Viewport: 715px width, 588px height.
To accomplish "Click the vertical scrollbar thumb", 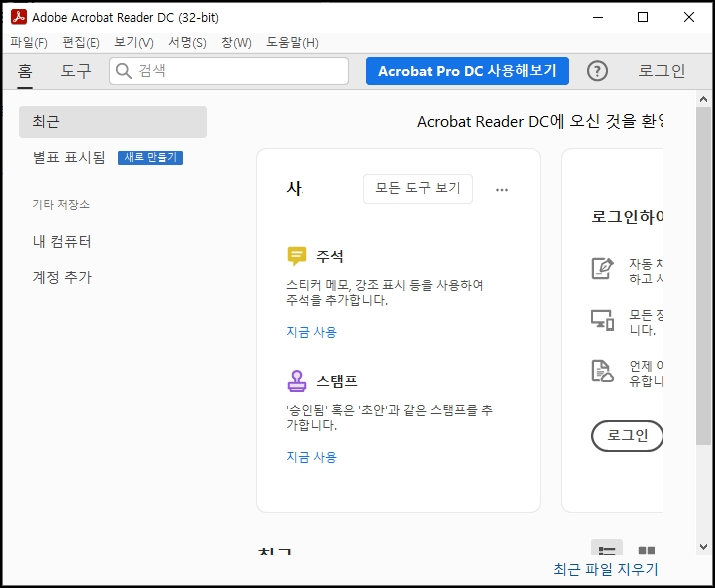I will [x=703, y=276].
